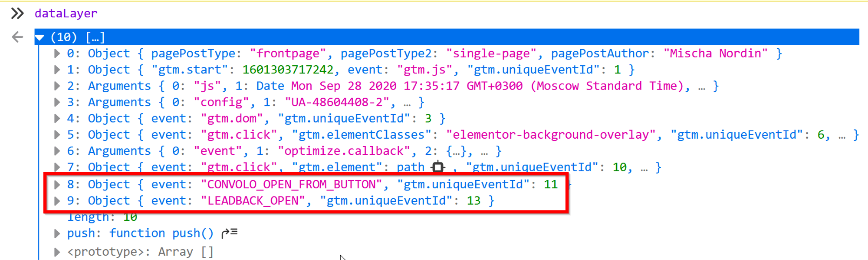Select the "optimize.callback" string

344,151
